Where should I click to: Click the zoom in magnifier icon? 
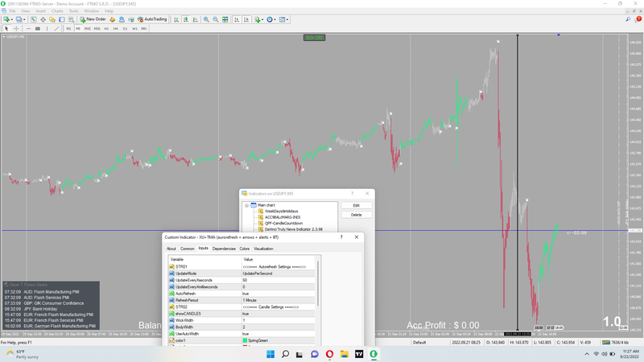pos(206,19)
